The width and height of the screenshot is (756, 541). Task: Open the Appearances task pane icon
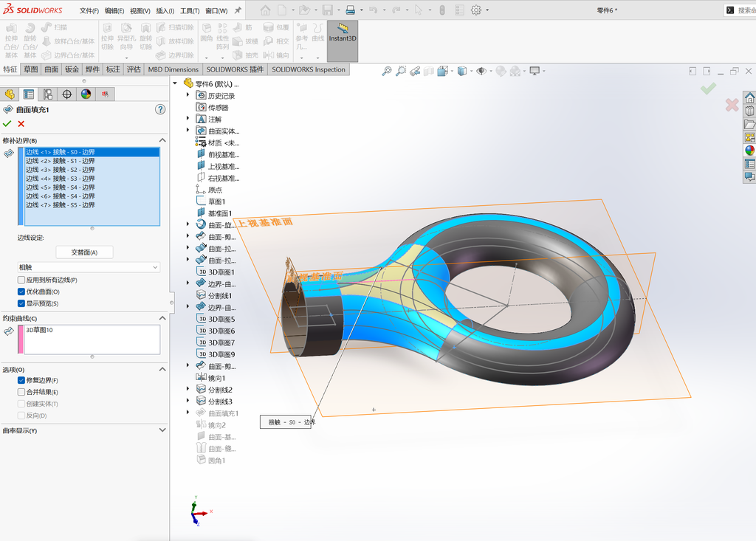[749, 151]
